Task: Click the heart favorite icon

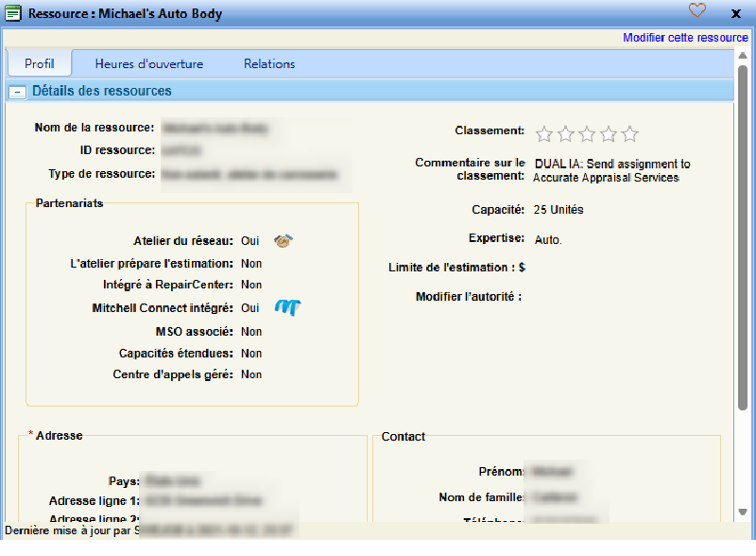Action: [697, 11]
